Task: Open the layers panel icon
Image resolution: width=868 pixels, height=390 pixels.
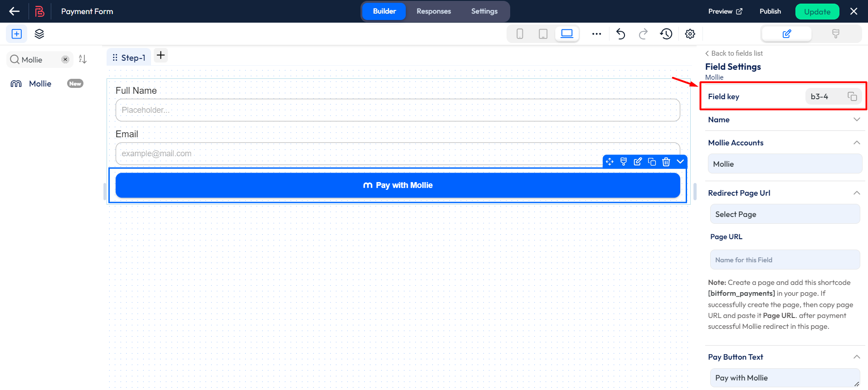Action: point(39,34)
